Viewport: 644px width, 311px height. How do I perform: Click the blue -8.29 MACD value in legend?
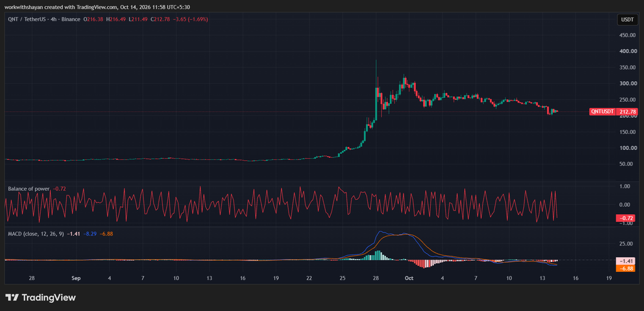coord(89,234)
